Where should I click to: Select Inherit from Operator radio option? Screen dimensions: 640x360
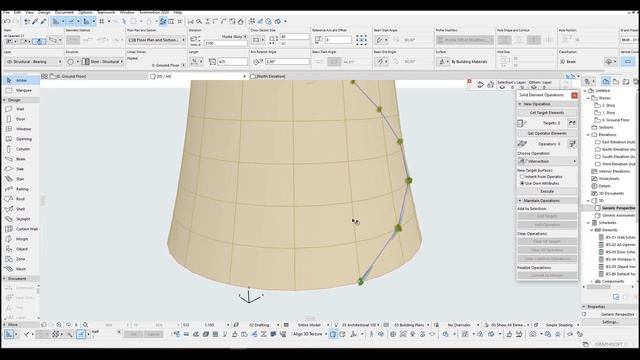(x=522, y=177)
